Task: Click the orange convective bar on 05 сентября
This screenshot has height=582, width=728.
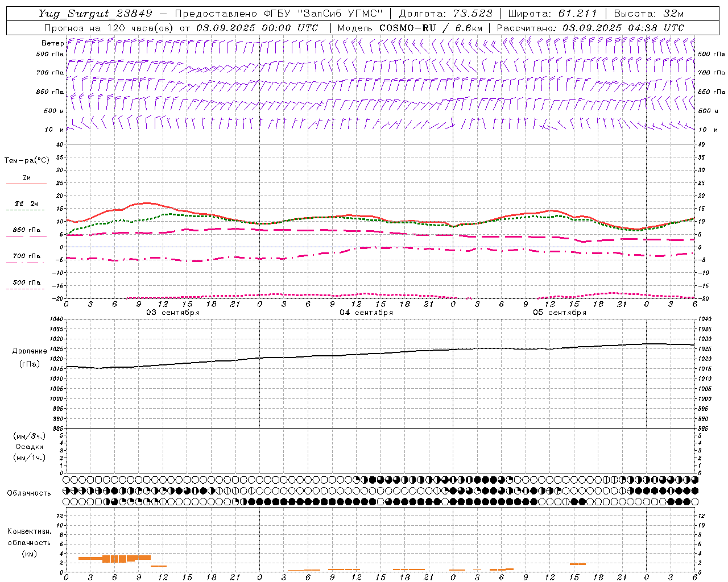Action: 578,564
